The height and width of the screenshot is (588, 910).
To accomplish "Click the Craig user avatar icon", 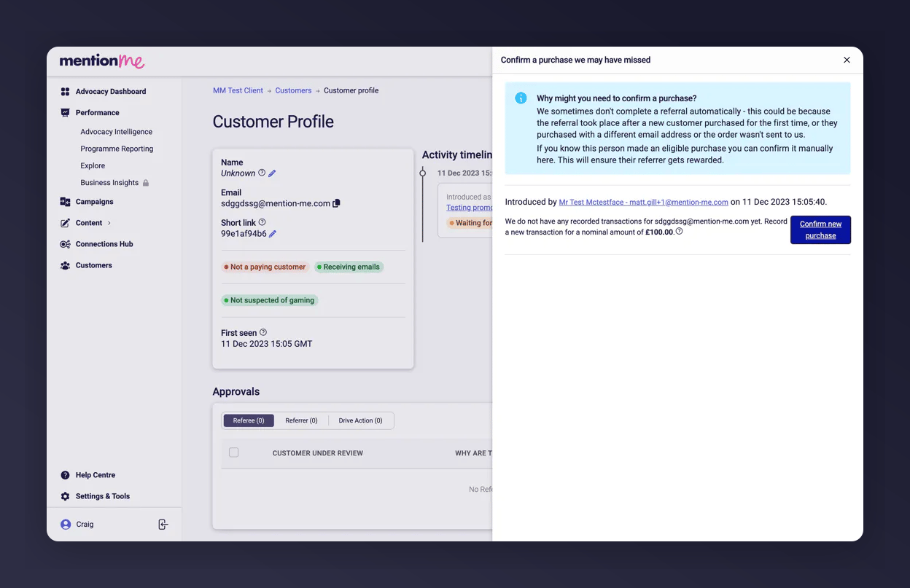I will (x=66, y=525).
